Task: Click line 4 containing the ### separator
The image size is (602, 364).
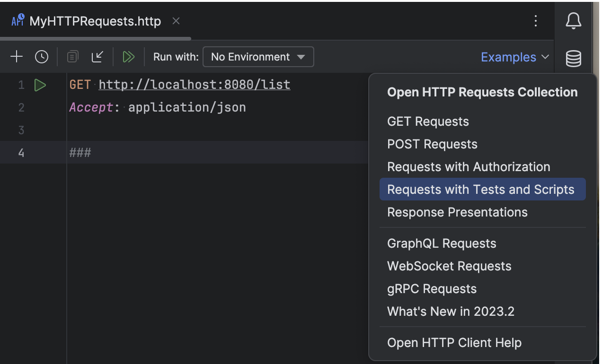Action: (x=80, y=152)
